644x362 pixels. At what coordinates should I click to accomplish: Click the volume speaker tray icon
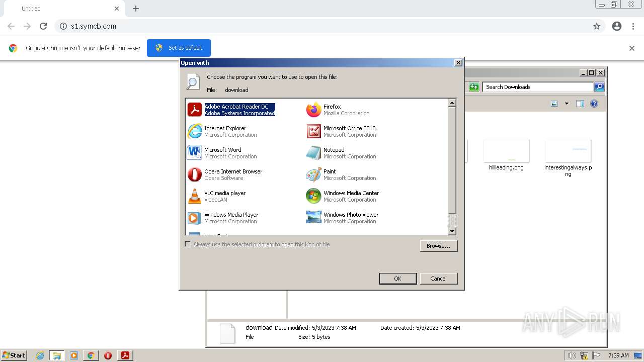point(572,355)
